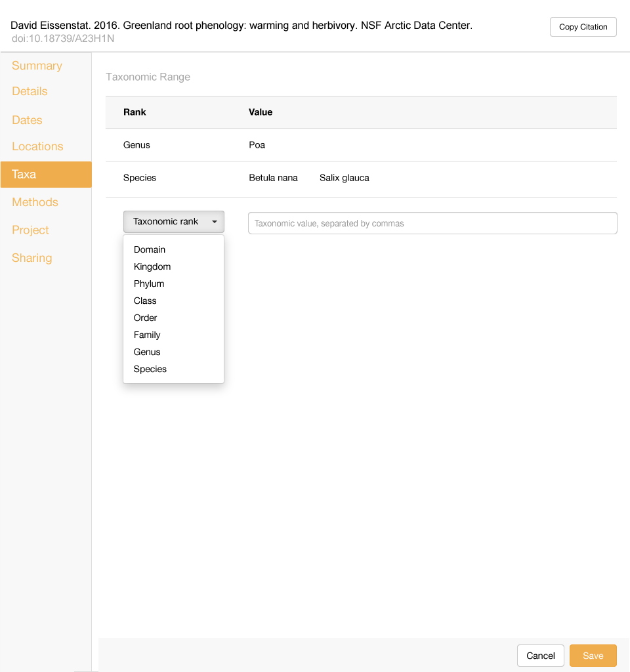Switch to the Dates section
This screenshot has height=672, width=630.
click(x=27, y=120)
